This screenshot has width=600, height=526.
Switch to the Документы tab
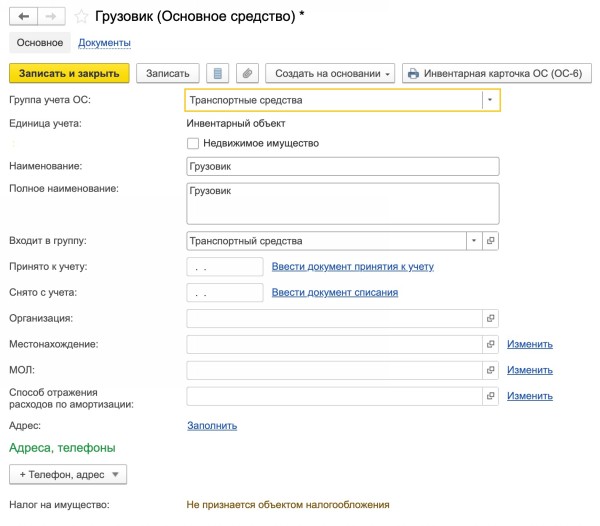[104, 43]
